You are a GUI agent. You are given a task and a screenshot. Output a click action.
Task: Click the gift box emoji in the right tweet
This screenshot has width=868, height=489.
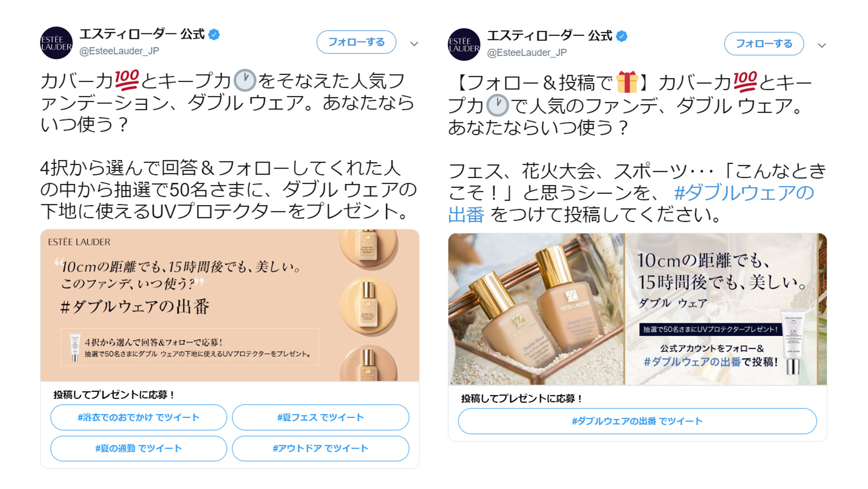click(x=627, y=82)
